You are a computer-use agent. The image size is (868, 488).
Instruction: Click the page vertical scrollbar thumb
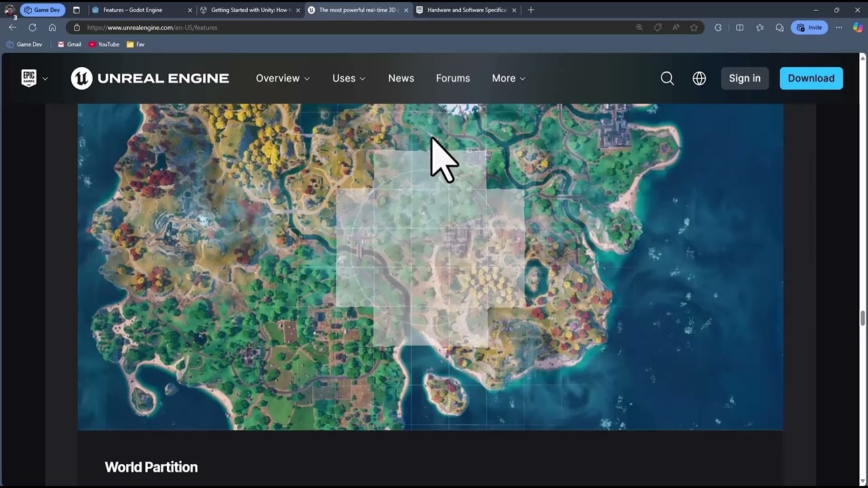(863, 319)
